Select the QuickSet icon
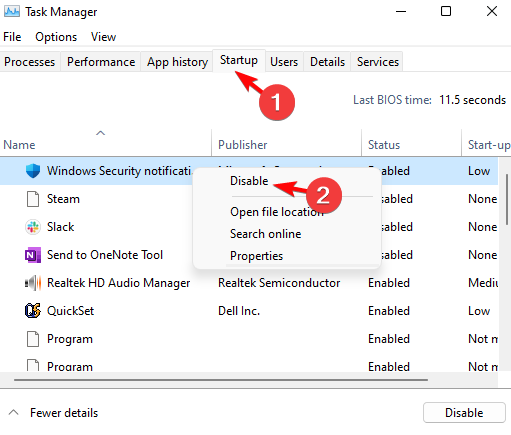 (x=33, y=311)
